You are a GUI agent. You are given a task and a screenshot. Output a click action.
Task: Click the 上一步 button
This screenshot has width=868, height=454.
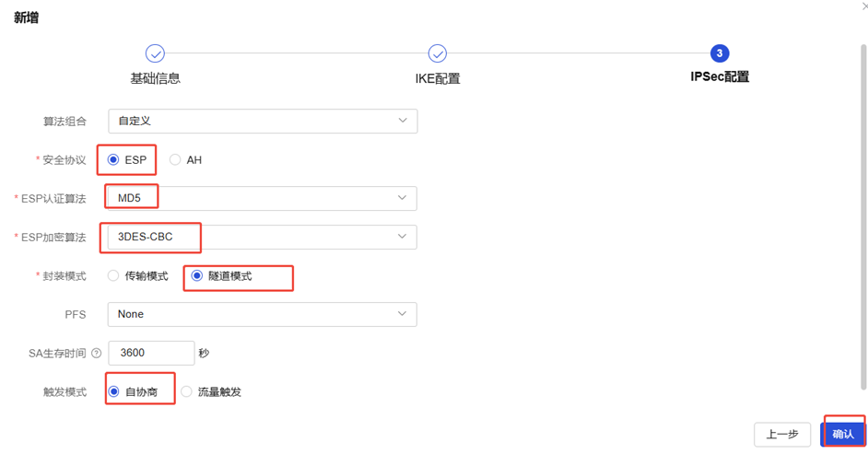(782, 435)
